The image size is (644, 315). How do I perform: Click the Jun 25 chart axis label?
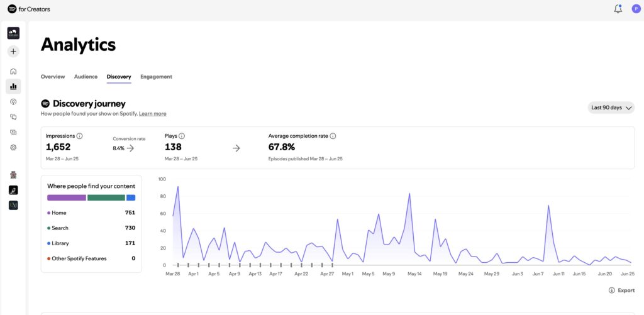click(x=629, y=274)
